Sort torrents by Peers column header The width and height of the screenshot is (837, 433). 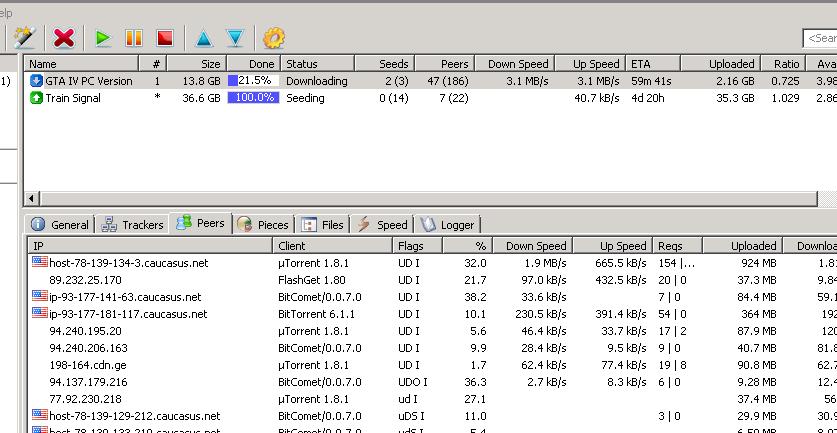pyautogui.click(x=445, y=64)
